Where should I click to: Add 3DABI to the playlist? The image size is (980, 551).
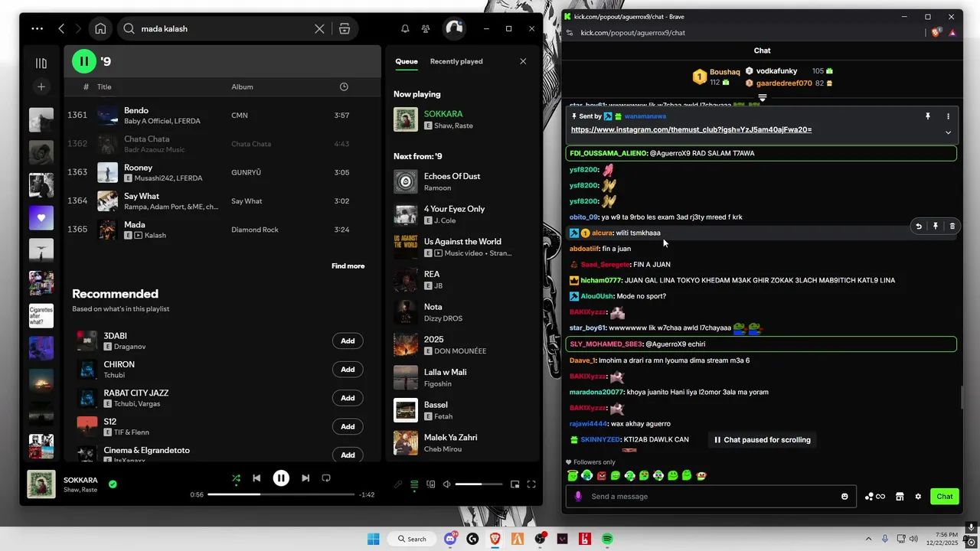tap(348, 341)
